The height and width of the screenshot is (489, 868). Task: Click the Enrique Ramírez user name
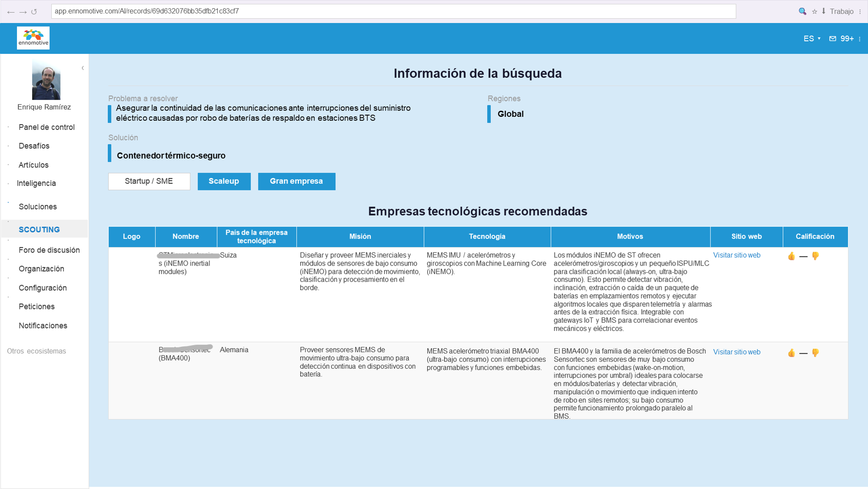point(44,107)
